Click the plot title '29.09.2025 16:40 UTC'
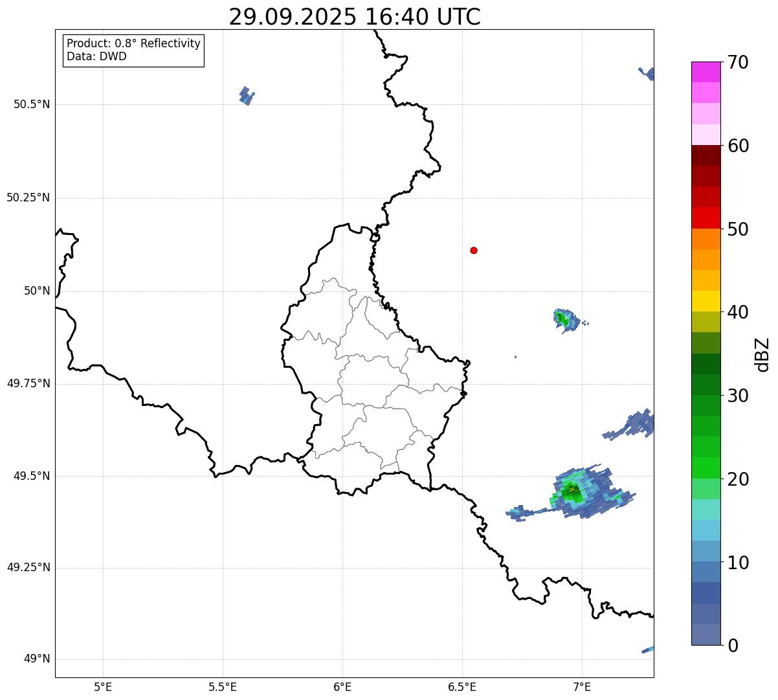 (x=355, y=17)
